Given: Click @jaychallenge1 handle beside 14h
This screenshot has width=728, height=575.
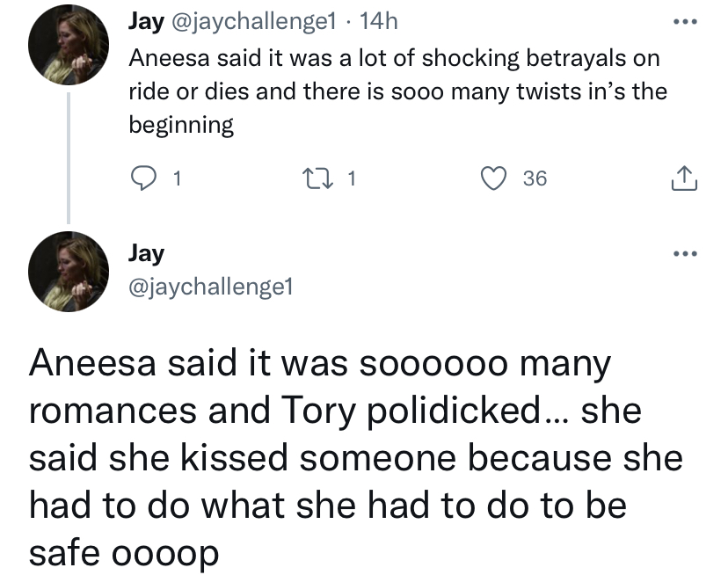Looking at the screenshot, I should click(254, 22).
